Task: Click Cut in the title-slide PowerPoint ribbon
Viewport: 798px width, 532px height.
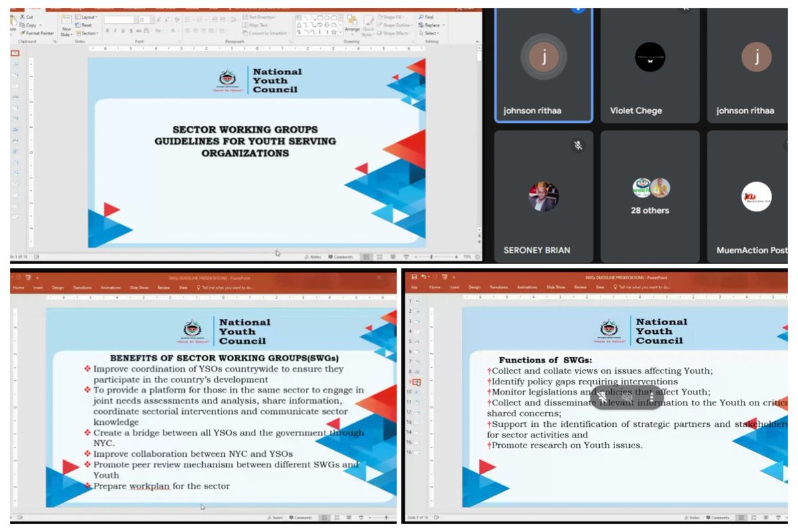Action: tap(26, 17)
